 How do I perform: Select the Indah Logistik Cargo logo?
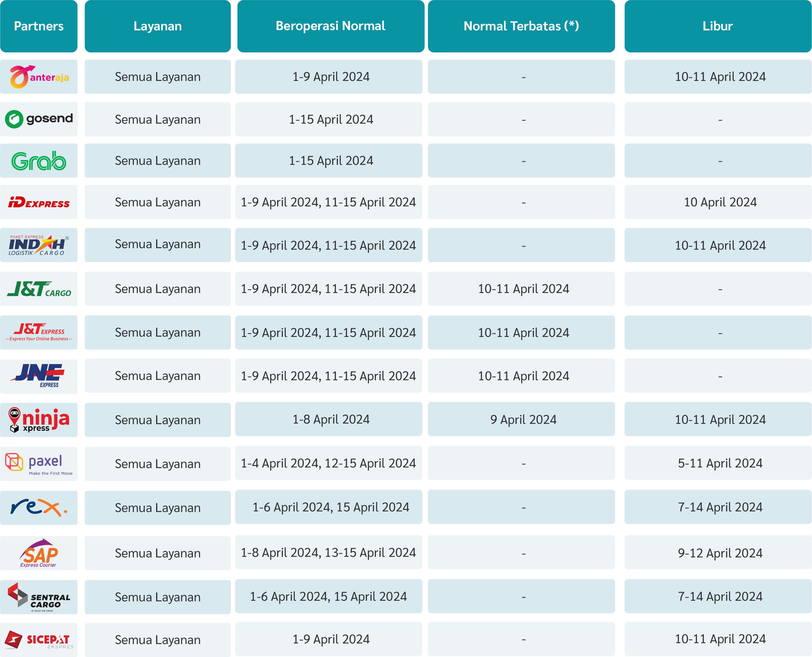click(x=38, y=245)
